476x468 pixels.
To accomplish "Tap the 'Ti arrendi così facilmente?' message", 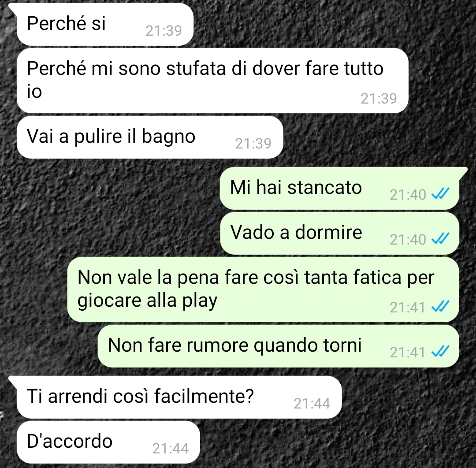I will click(x=179, y=397).
